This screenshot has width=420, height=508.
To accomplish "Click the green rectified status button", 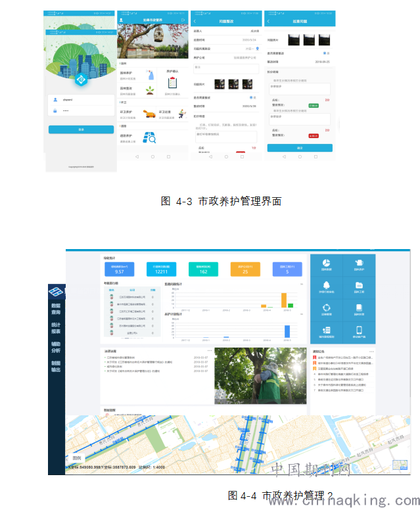I will (x=314, y=106).
